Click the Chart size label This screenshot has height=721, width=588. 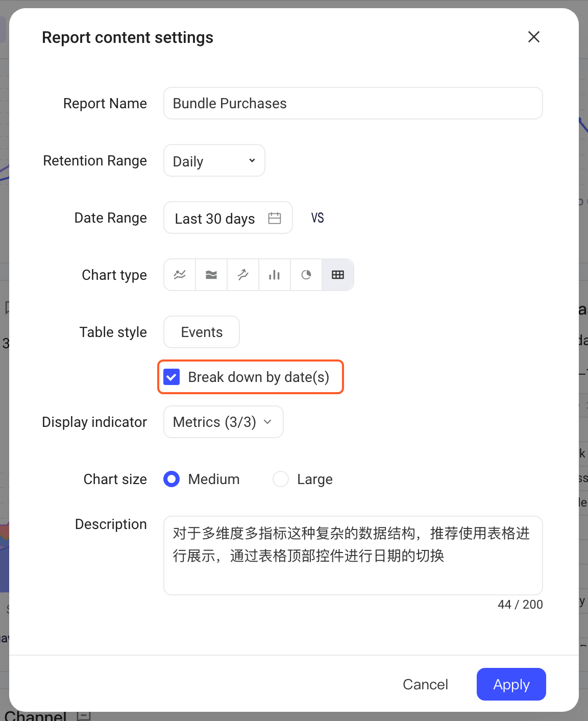(115, 479)
